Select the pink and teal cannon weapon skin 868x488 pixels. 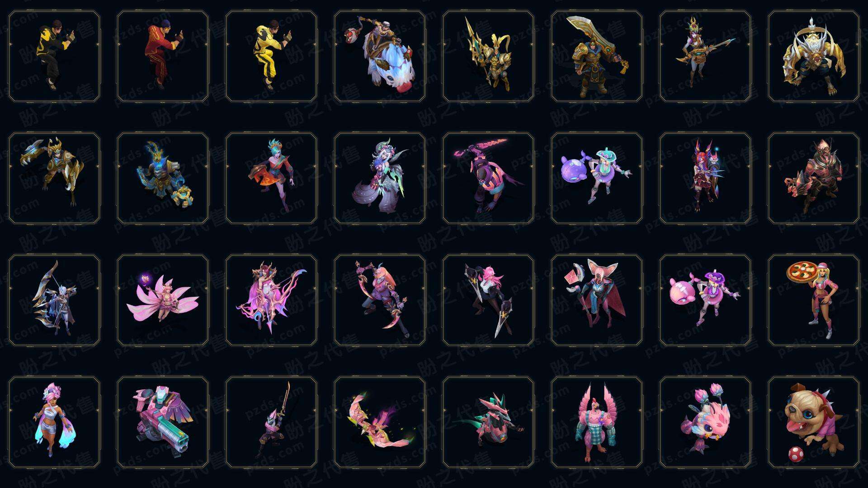(x=163, y=422)
